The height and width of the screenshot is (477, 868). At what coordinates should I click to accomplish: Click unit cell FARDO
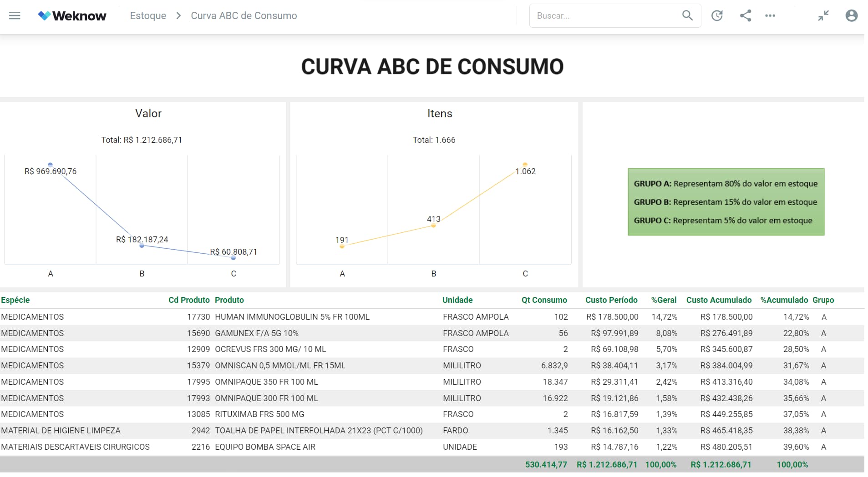point(456,431)
